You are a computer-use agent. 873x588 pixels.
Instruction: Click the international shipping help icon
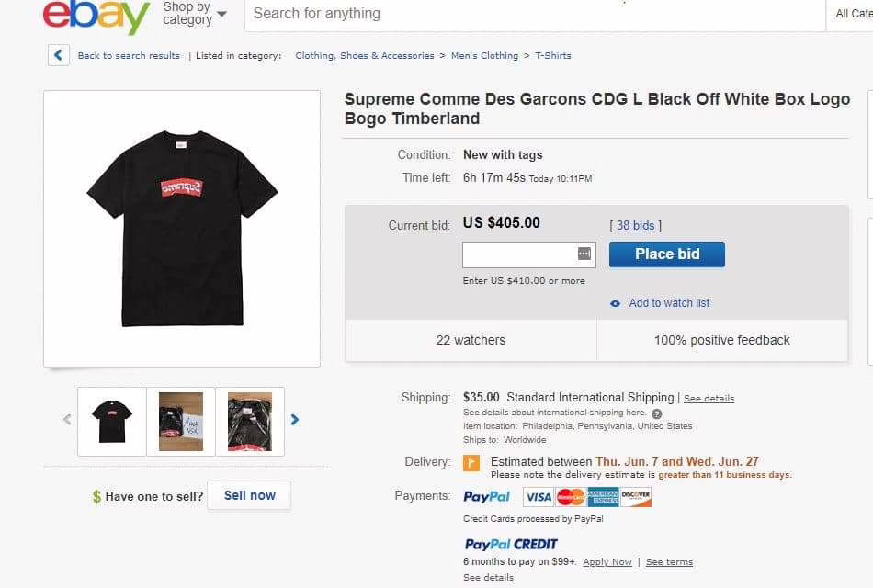(656, 413)
